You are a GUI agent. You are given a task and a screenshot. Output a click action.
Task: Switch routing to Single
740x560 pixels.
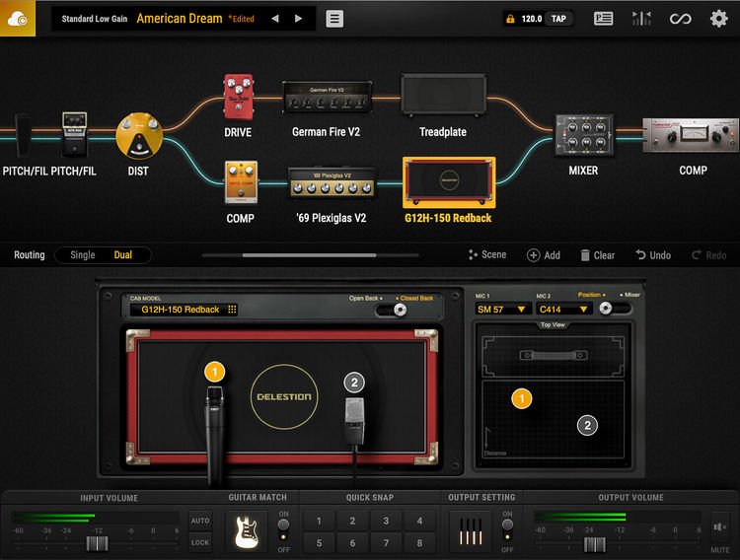click(x=83, y=255)
